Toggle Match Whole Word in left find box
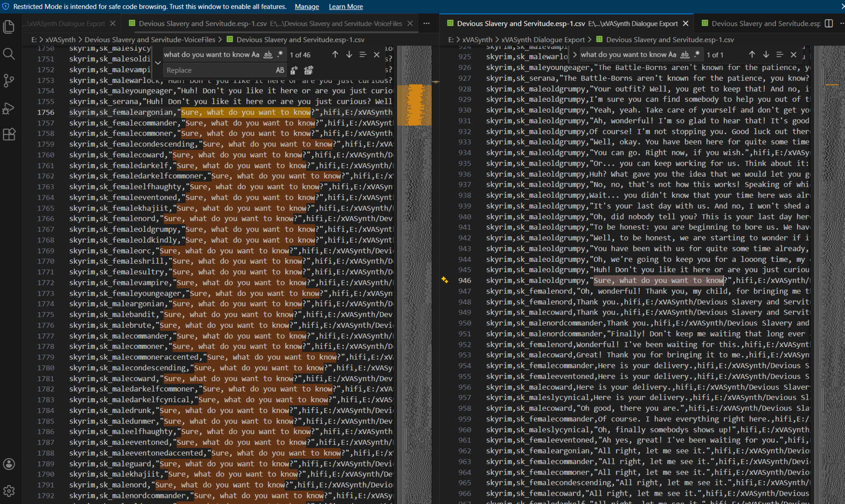Screen dimensions: 845x504 pyautogui.click(x=268, y=55)
